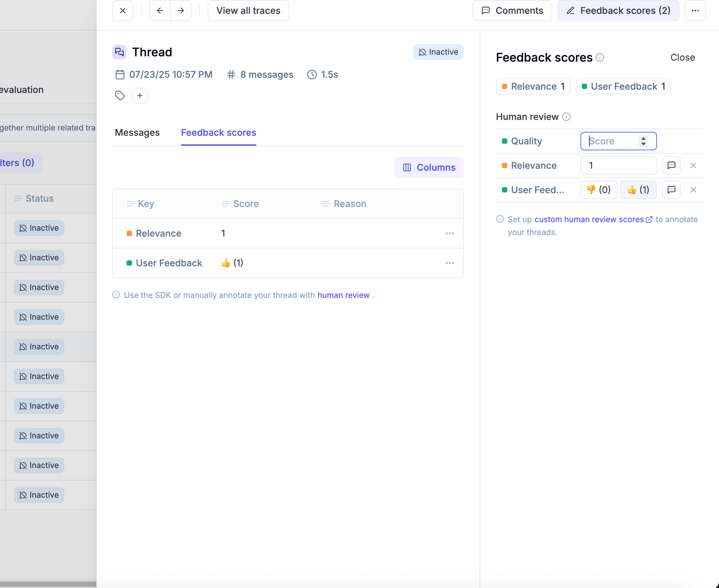Go to previous thread arrow
Viewport: 719px width, 588px height.
(160, 11)
